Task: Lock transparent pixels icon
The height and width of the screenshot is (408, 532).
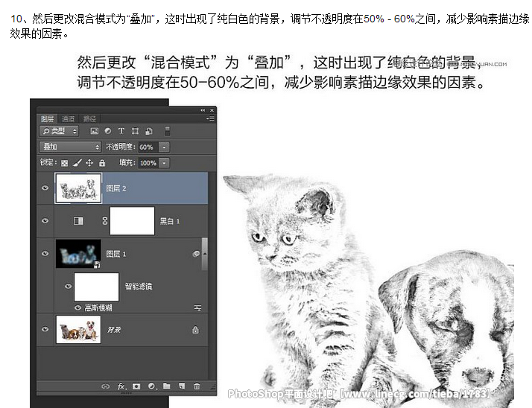Action: click(65, 163)
